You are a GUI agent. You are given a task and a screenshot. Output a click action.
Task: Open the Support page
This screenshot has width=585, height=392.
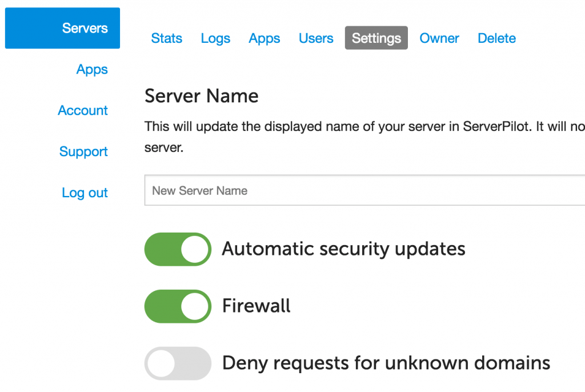(x=83, y=151)
